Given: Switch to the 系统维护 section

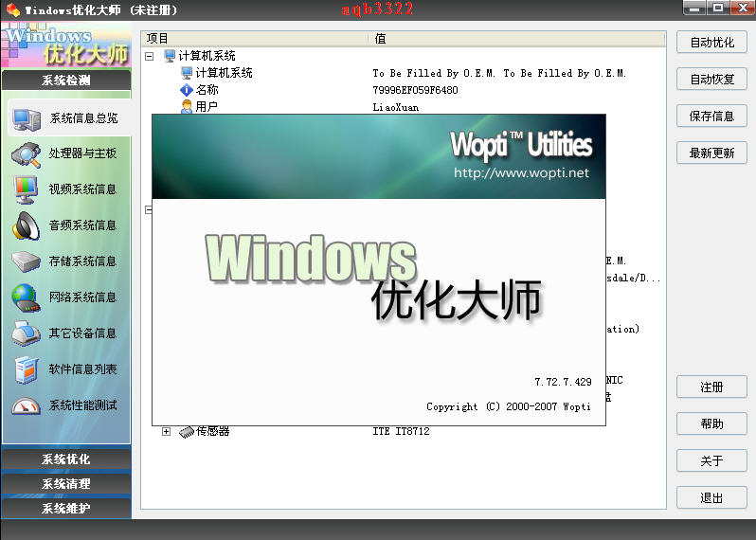Looking at the screenshot, I should coord(66,508).
